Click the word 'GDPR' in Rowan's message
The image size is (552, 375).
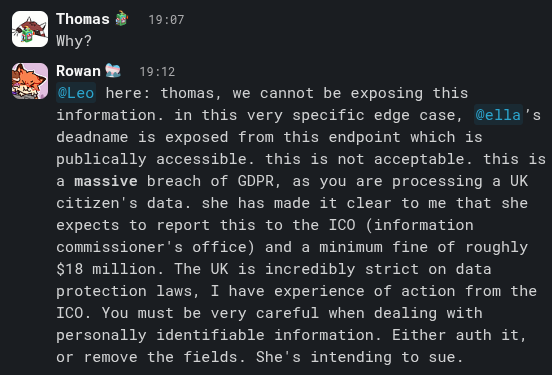[255, 181]
